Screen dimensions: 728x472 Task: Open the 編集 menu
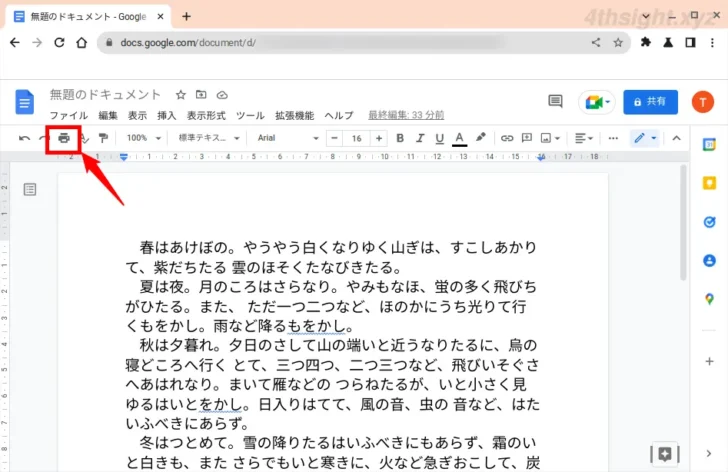pyautogui.click(x=108, y=115)
